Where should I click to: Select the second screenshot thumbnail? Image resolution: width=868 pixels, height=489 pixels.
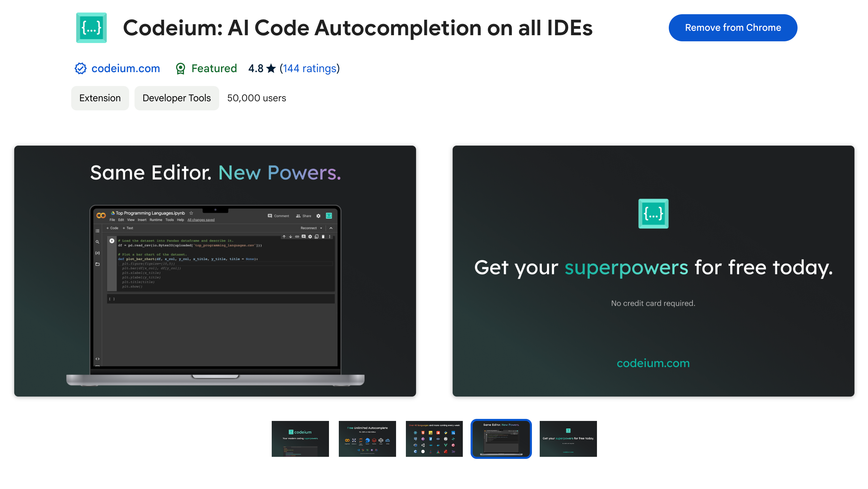point(367,438)
